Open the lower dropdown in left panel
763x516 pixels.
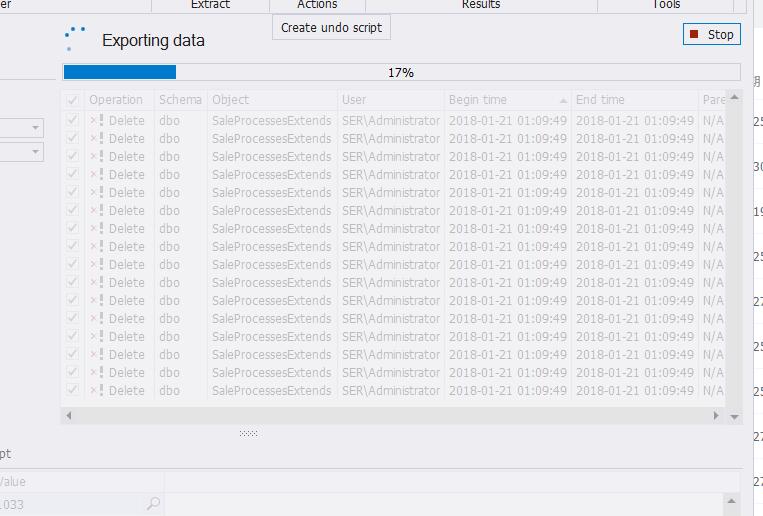[x=35, y=152]
